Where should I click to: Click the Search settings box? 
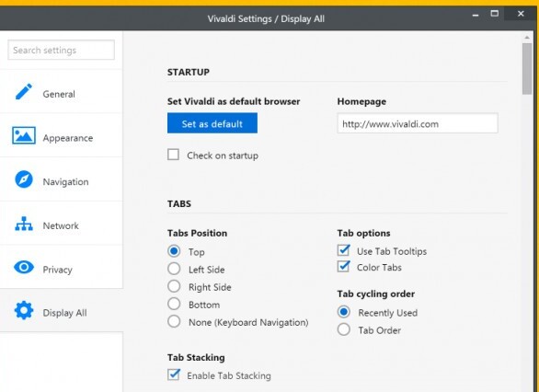point(62,50)
